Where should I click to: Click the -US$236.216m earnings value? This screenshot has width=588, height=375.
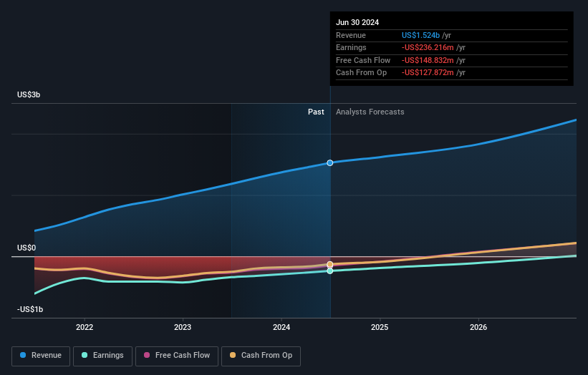click(x=428, y=47)
